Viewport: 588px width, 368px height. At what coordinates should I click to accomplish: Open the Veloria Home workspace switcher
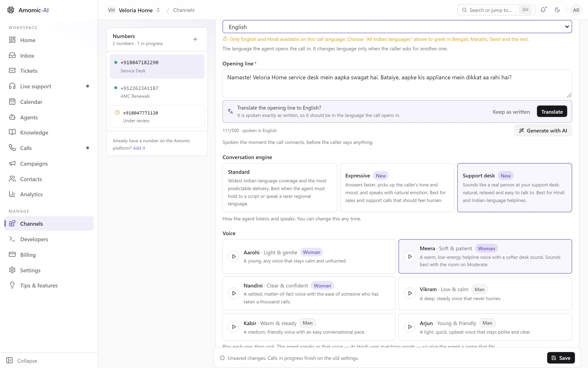pyautogui.click(x=134, y=10)
